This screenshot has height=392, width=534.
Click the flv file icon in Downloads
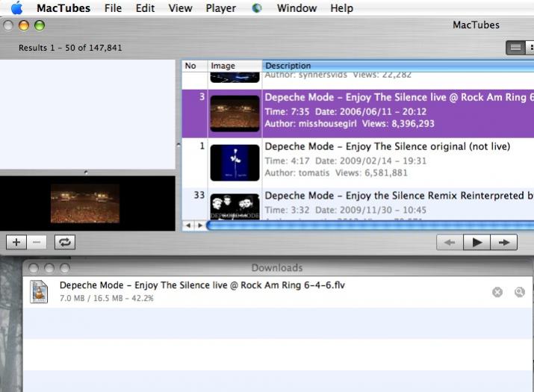(x=39, y=291)
